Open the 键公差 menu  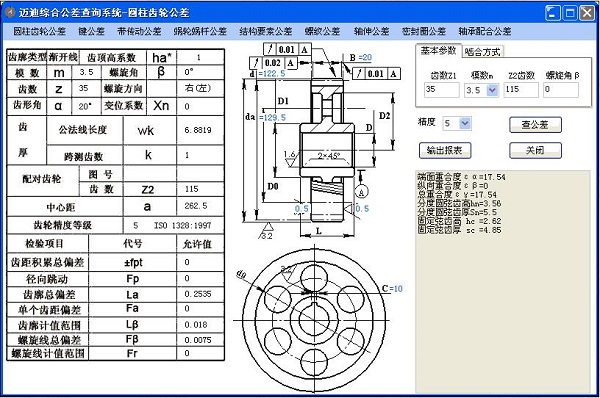click(91, 31)
